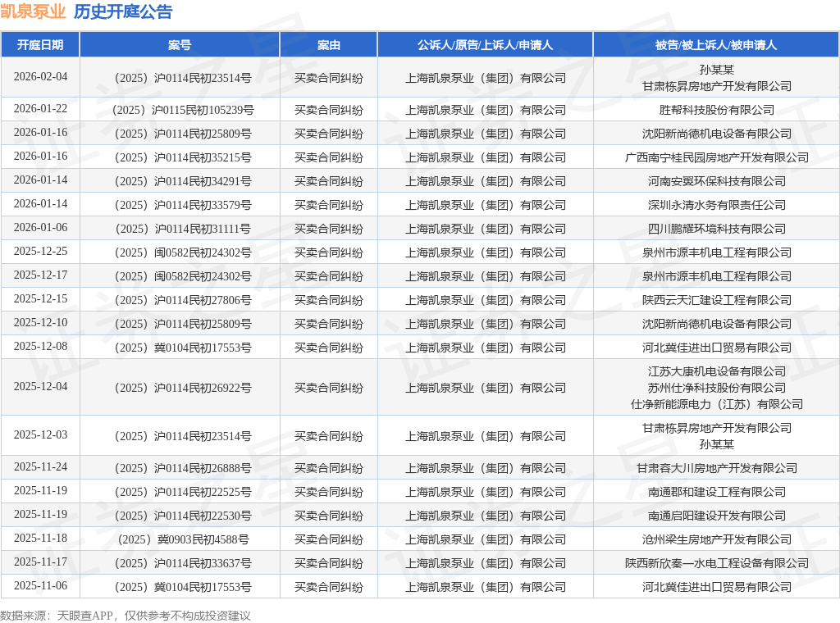Select case number (2025)沪0114民初27806号

click(183, 300)
